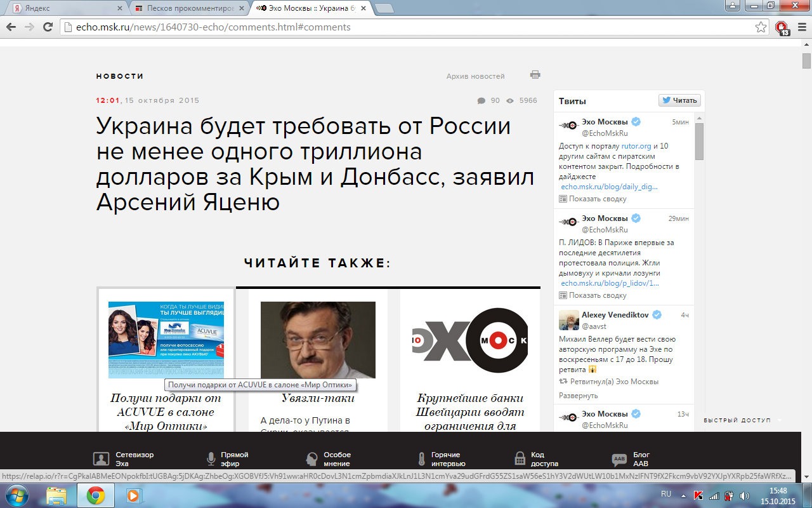This screenshot has width=812, height=508.
Task: Close the Яндекс tab
Action: [121, 9]
